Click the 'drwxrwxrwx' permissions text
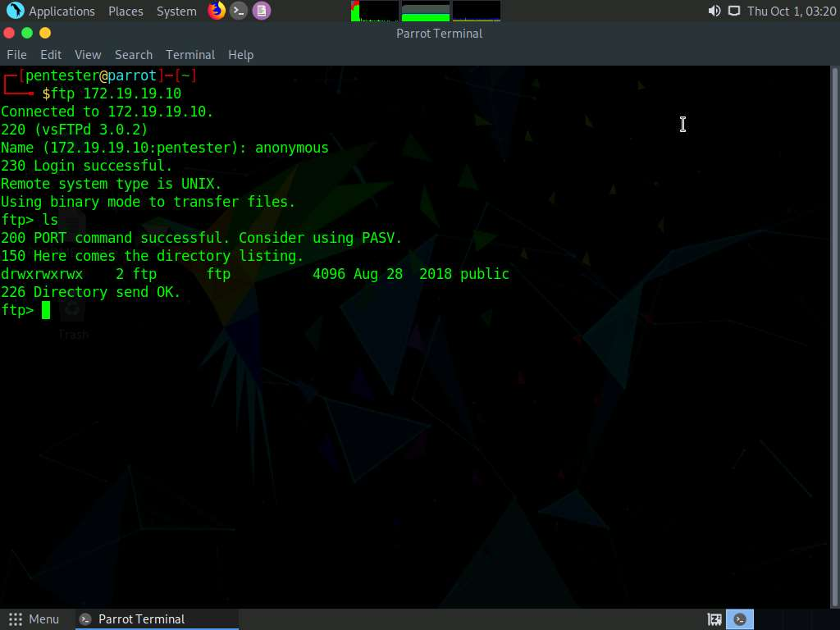Image resolution: width=840 pixels, height=630 pixels. 42,274
